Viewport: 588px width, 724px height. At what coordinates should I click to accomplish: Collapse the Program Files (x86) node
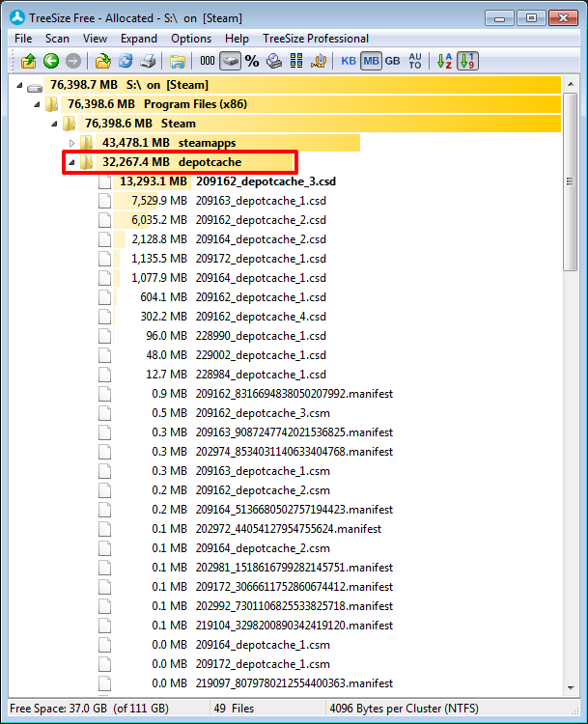[37, 104]
